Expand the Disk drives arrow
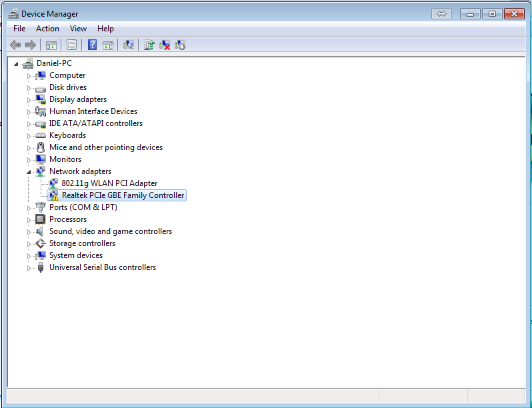The image size is (532, 408). pyautogui.click(x=29, y=88)
